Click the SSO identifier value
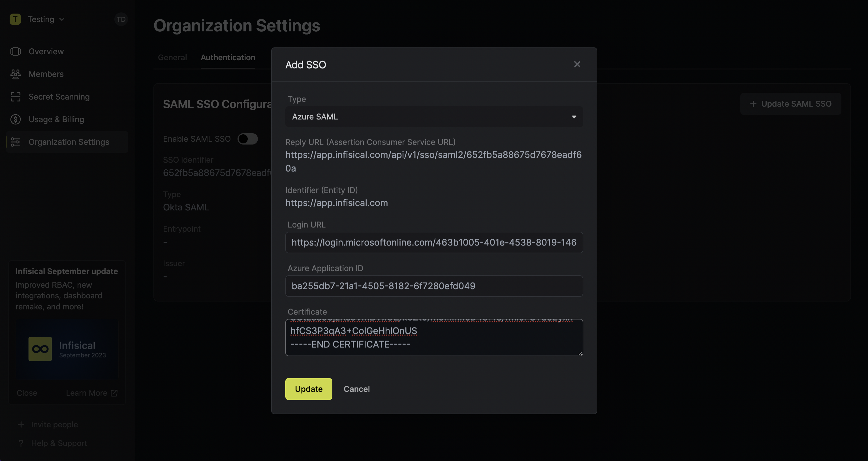Image resolution: width=868 pixels, height=461 pixels. point(217,173)
